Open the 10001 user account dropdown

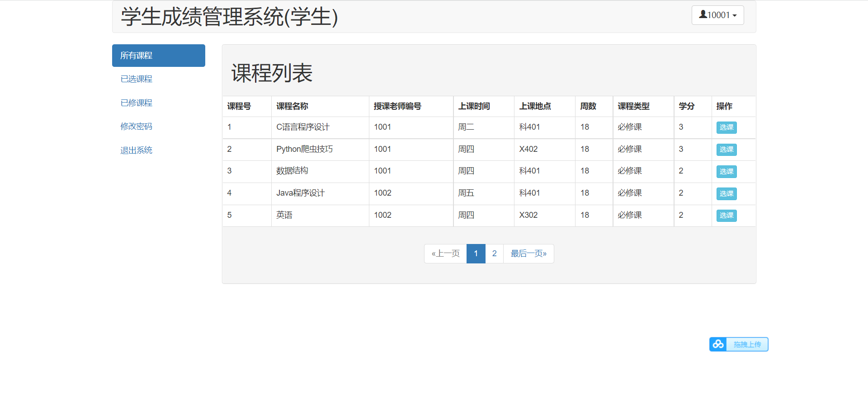(717, 15)
